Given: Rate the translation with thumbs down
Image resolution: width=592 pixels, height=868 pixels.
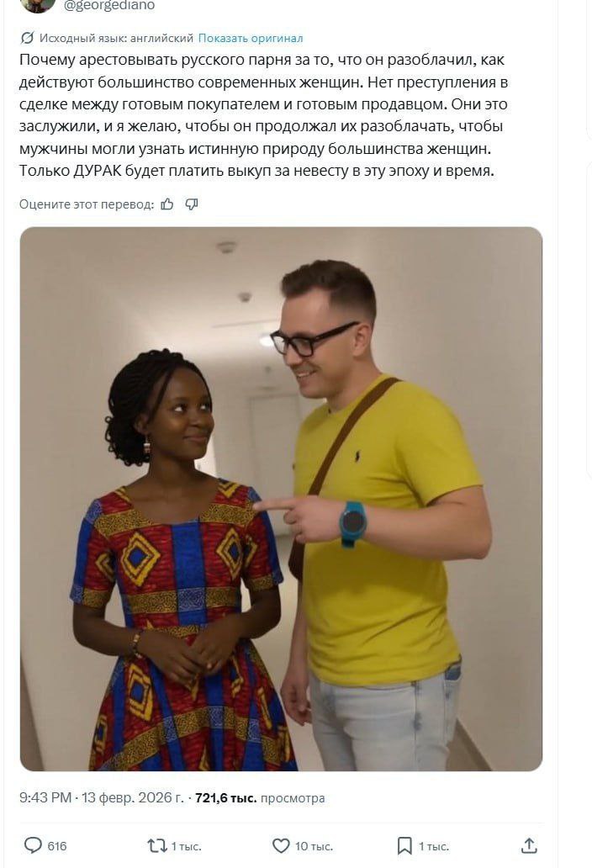Looking at the screenshot, I should (x=192, y=204).
